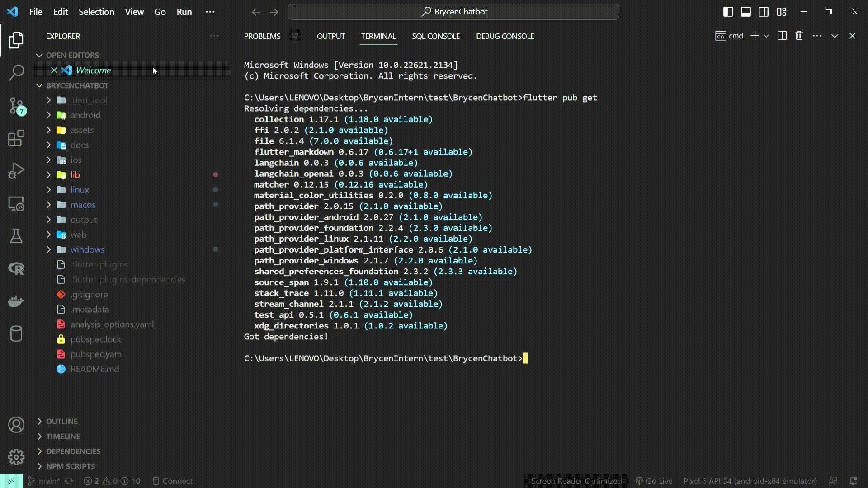Open Source Control with 7 changes
868x488 pixels.
click(x=16, y=106)
